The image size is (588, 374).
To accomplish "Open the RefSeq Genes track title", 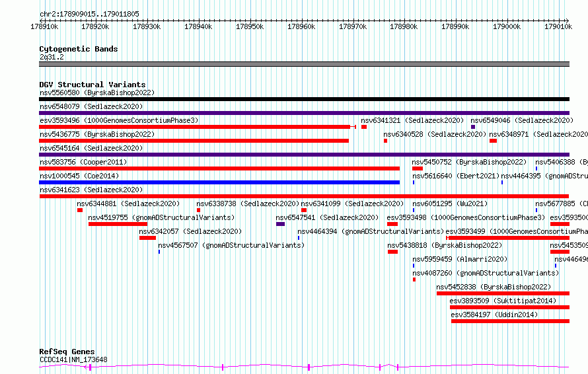I will tap(67, 352).
